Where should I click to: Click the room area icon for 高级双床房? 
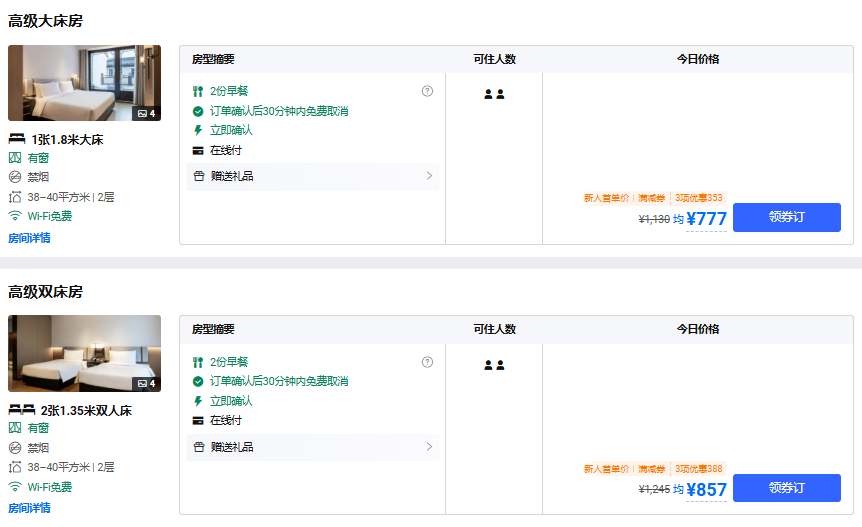15,467
